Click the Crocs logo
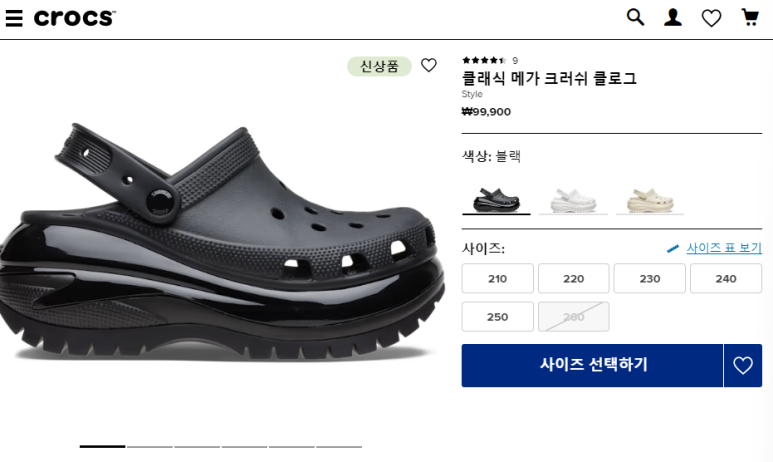The width and height of the screenshot is (773, 462). pos(74,18)
